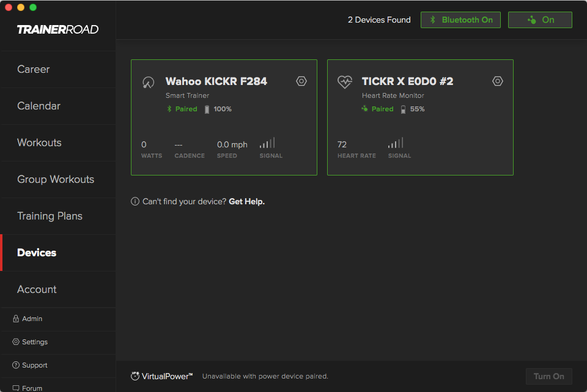Screen dimensions: 587x392
Task: Click the Get Help link
Action: (246, 201)
